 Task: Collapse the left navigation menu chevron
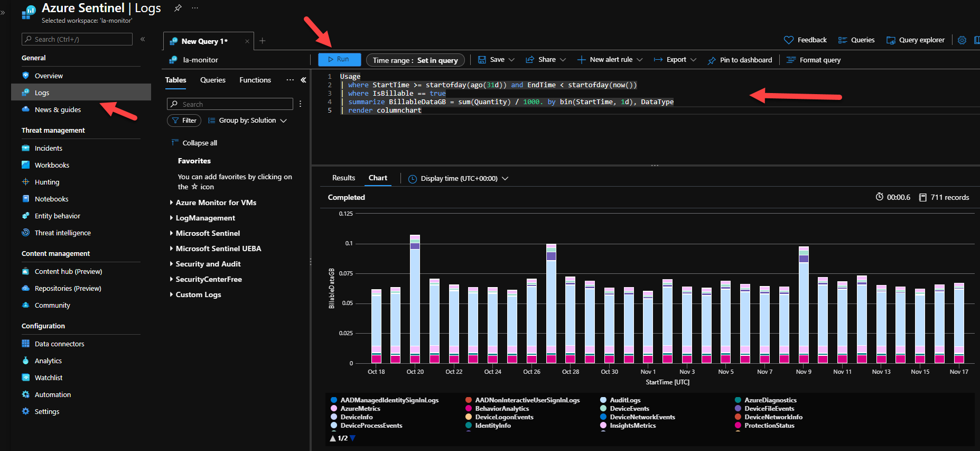(x=143, y=39)
